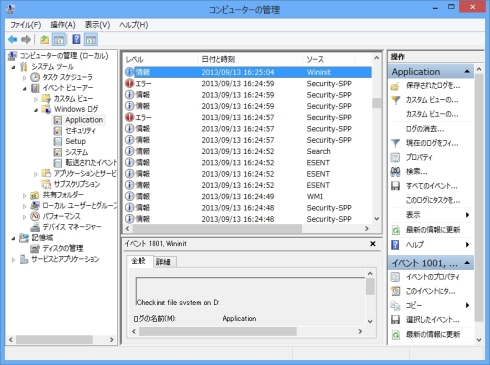Viewport: 490px width, 365px height.
Task: Click 最新の情報に更新 above ヘルプ
Action: (x=433, y=230)
